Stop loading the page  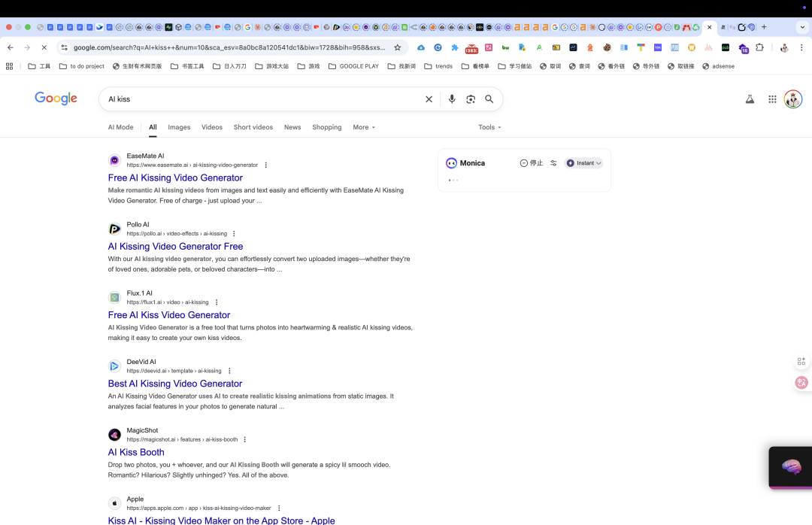(44, 47)
